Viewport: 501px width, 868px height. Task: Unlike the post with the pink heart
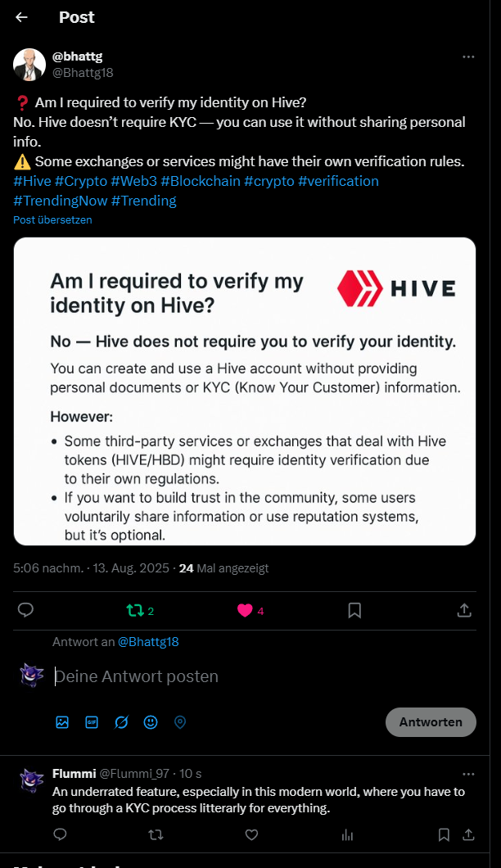pyautogui.click(x=245, y=610)
